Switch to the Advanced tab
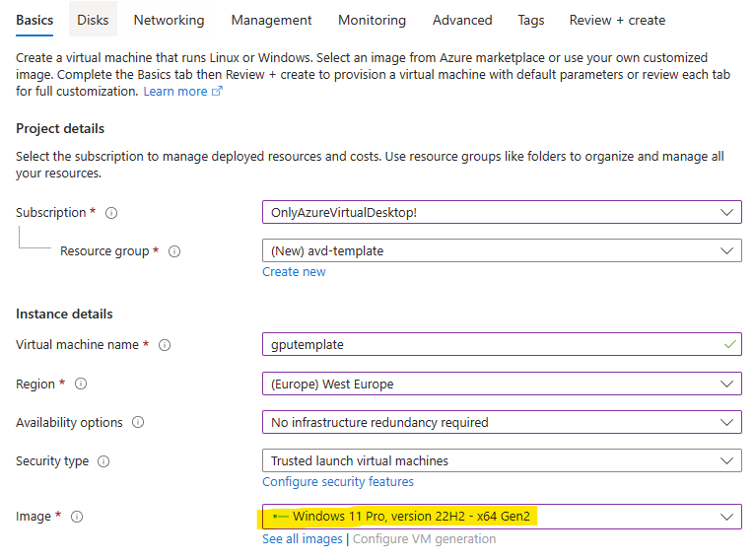The height and width of the screenshot is (560, 754). pos(462,20)
